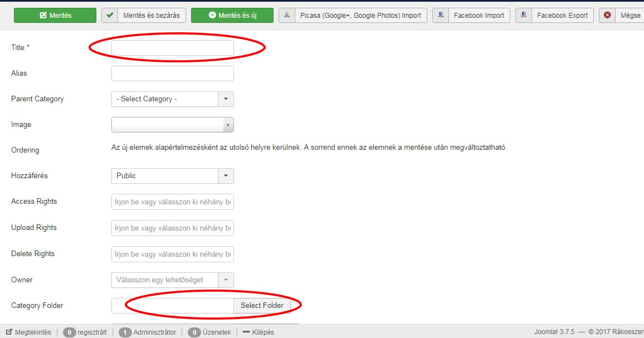Image resolution: width=644 pixels, height=338 pixels.
Task: Start the Facebook Import
Action: click(471, 15)
